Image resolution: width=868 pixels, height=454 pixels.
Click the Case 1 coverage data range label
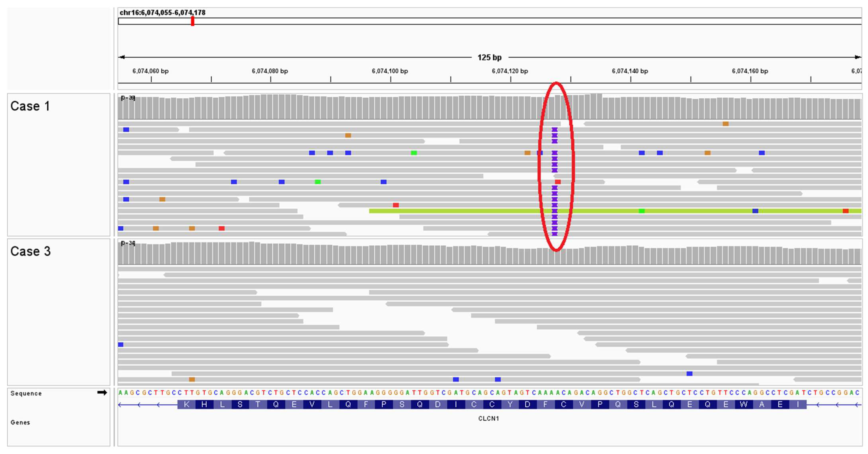128,98
